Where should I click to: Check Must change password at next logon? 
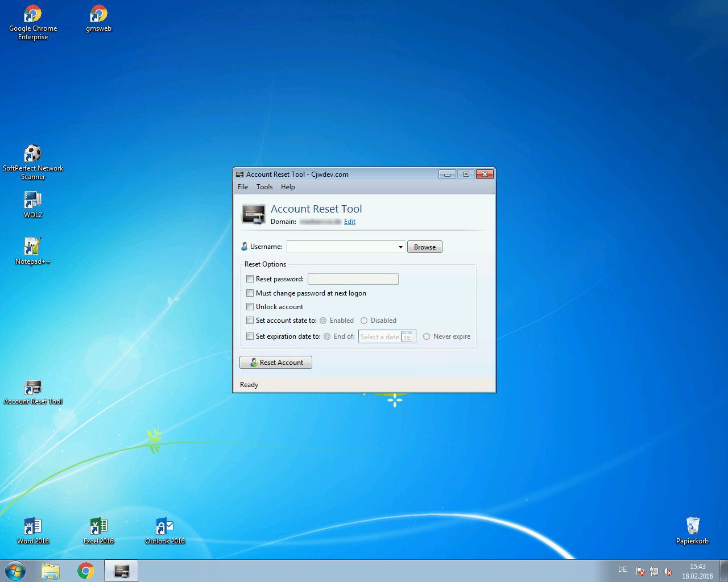tap(250, 293)
